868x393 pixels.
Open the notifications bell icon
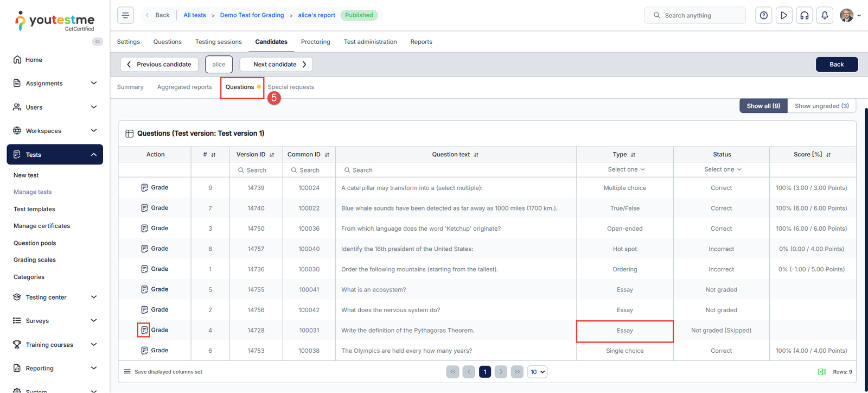pyautogui.click(x=824, y=15)
